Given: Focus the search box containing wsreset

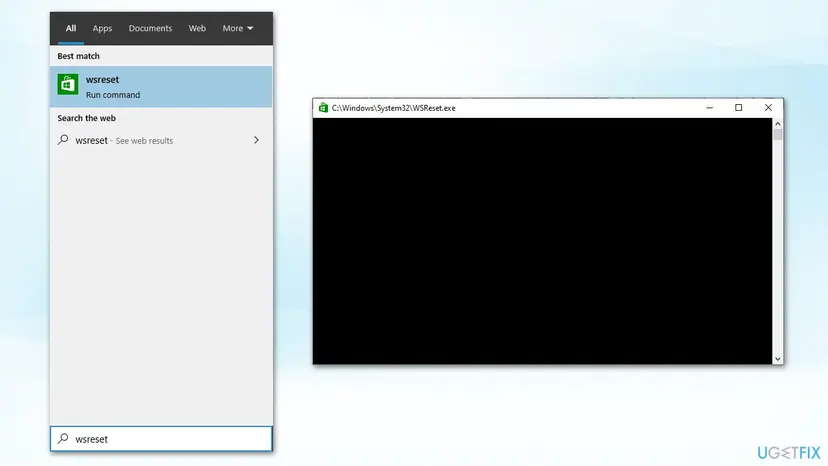Looking at the screenshot, I should click(x=161, y=439).
